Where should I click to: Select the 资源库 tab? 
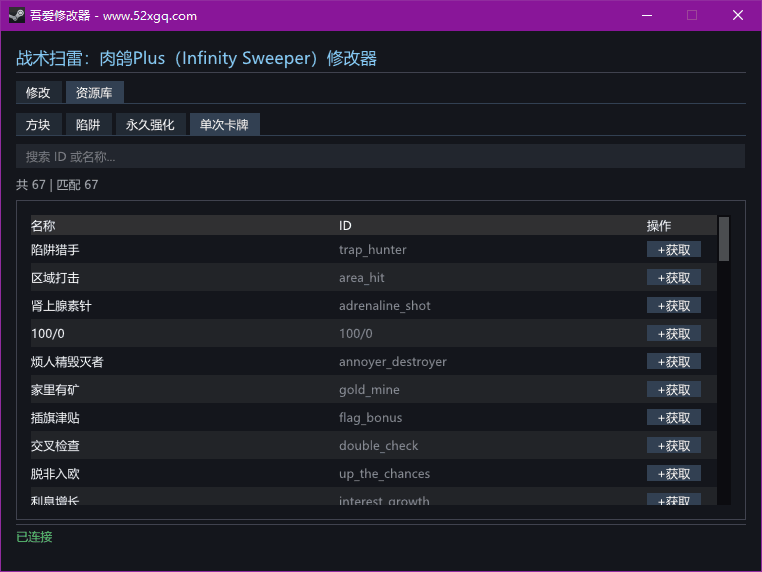click(x=94, y=92)
